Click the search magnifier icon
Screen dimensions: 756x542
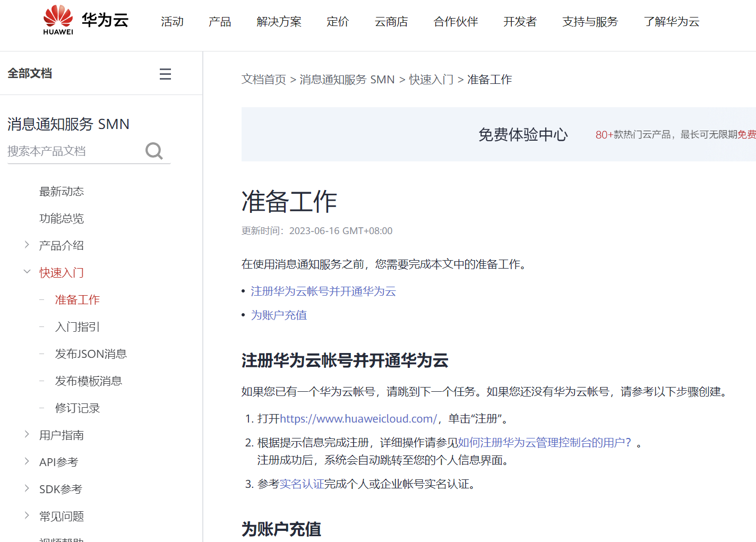point(154,151)
